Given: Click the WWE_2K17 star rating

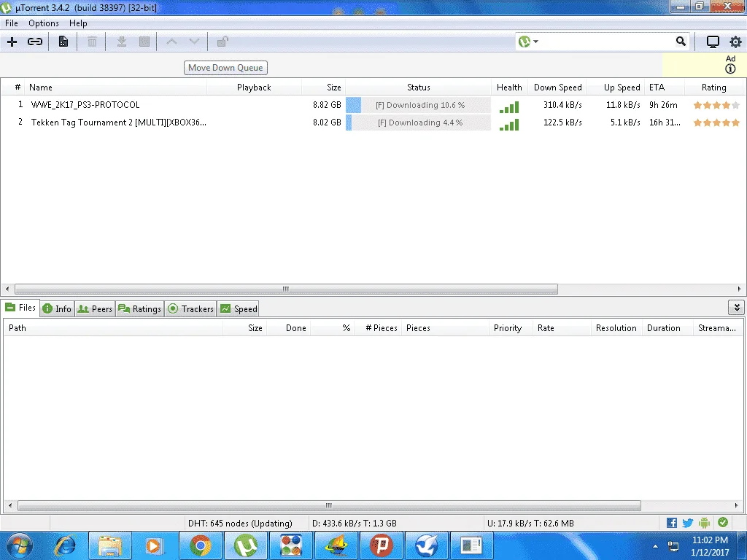Looking at the screenshot, I should [x=716, y=105].
